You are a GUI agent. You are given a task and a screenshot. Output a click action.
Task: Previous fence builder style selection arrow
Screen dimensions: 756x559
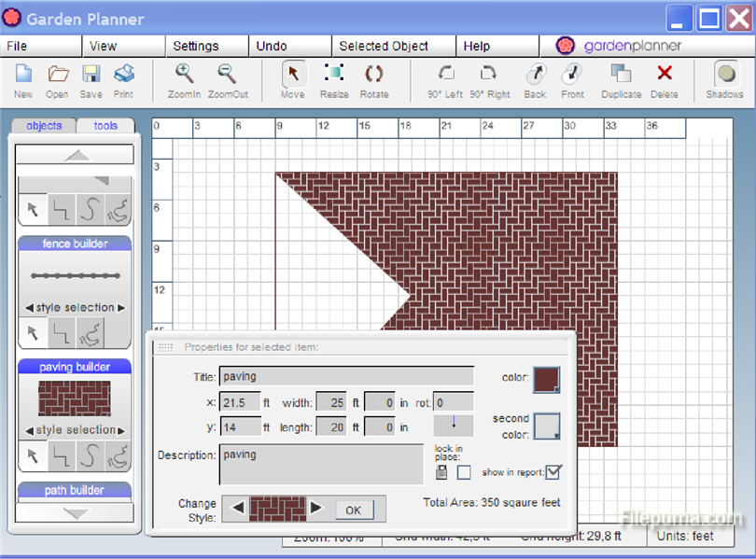click(29, 308)
